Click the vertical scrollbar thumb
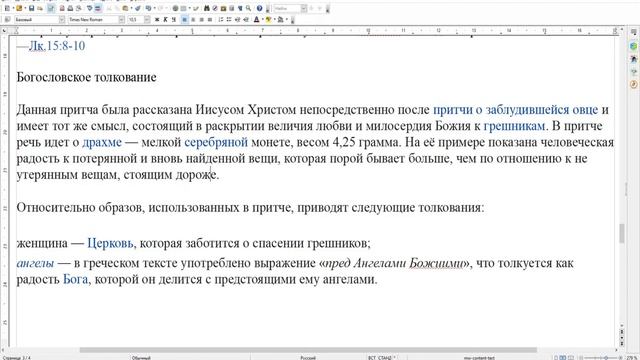This screenshot has height=360, width=640. [x=622, y=233]
